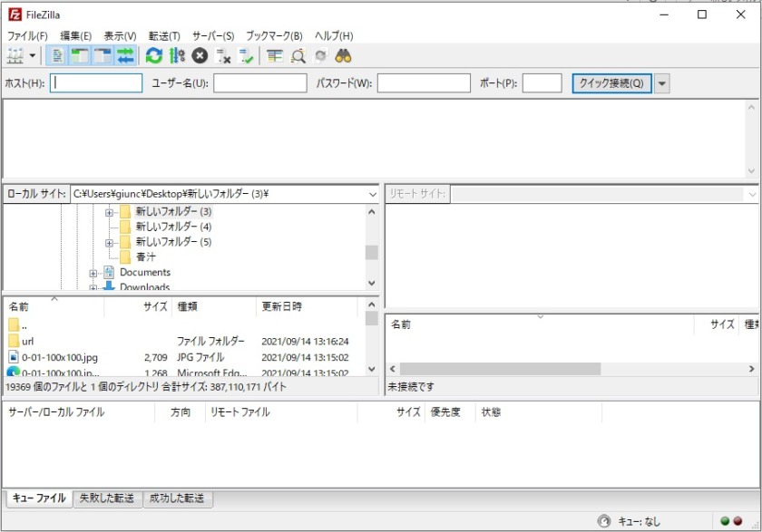Focus the ポート(P) input field

click(542, 83)
